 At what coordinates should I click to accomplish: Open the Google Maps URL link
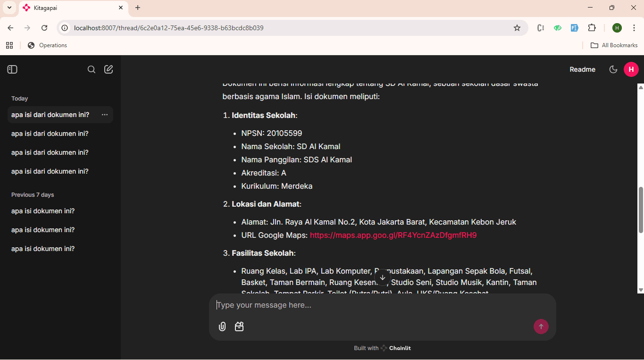(393, 235)
